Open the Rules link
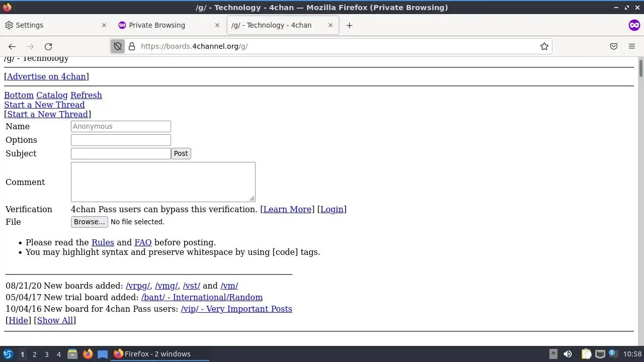Image resolution: width=644 pixels, height=362 pixels. tap(103, 242)
